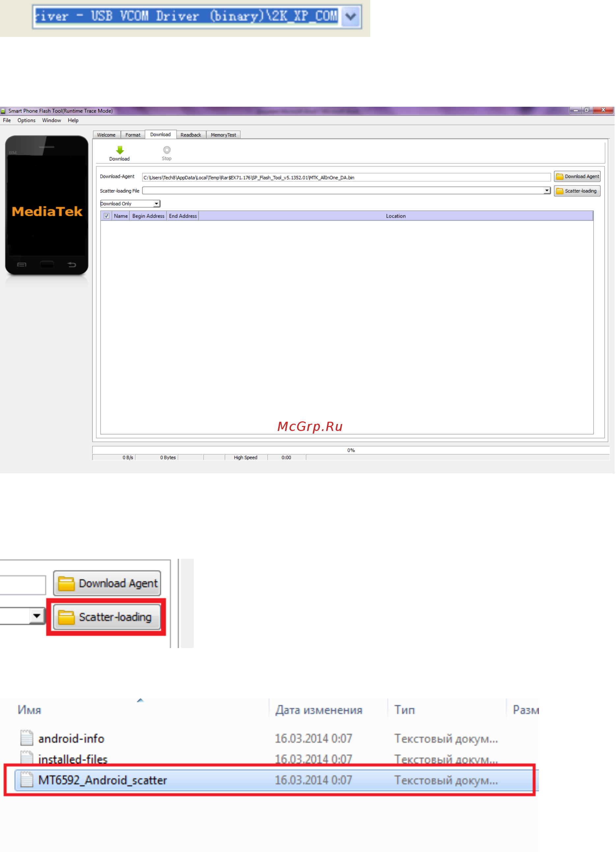Click the 0% progress bar
The height and width of the screenshot is (852, 616).
pyautogui.click(x=351, y=450)
